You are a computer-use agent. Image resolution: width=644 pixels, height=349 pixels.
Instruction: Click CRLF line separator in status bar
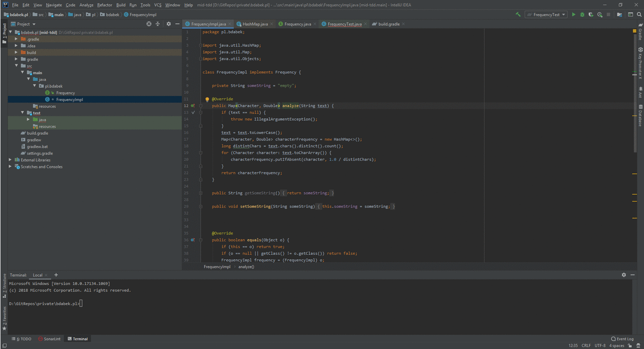586,346
